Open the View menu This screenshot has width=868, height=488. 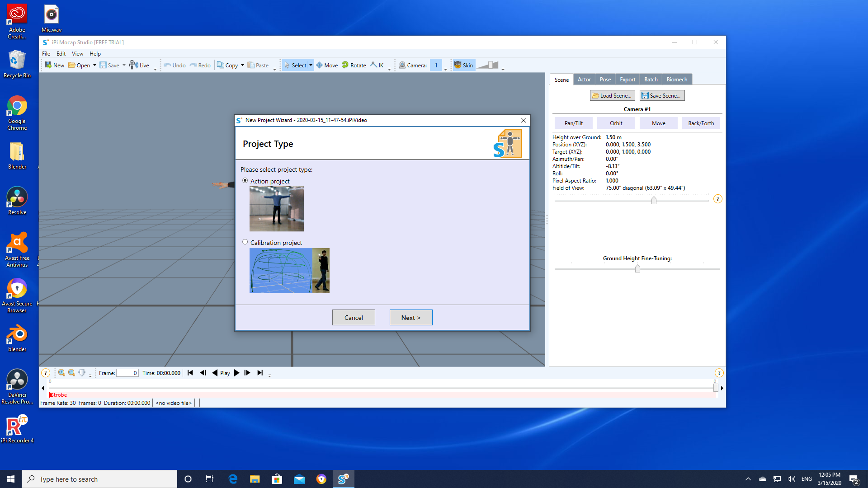[77, 53]
